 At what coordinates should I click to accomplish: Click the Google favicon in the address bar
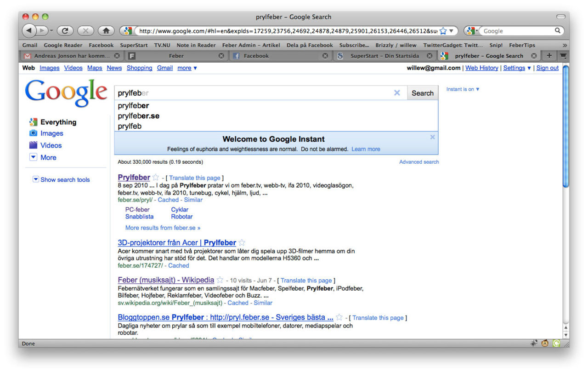(127, 30)
